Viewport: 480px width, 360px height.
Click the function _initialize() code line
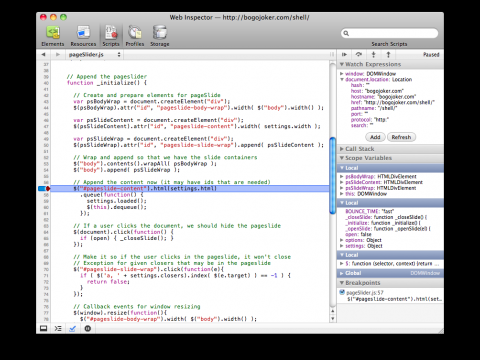pyautogui.click(x=107, y=83)
